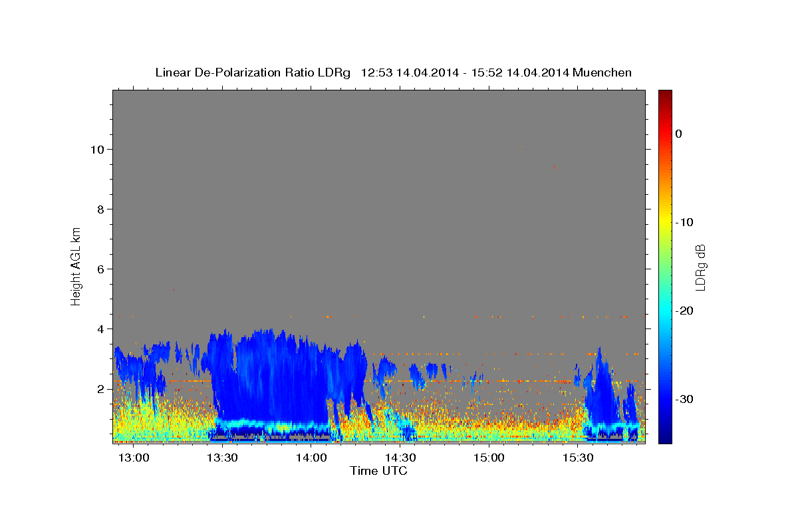
Task: Click the height tick label '4'
Action: coord(101,329)
